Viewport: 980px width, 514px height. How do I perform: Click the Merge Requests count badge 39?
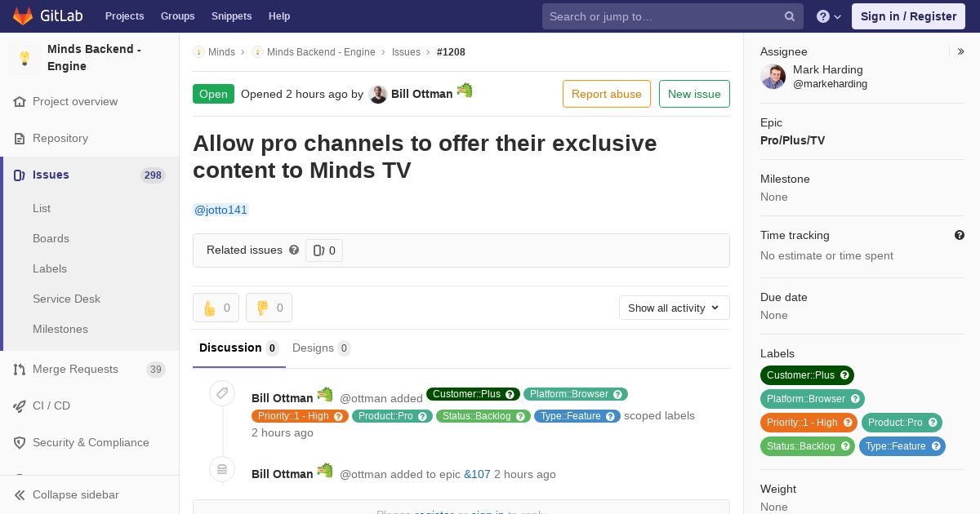156,370
